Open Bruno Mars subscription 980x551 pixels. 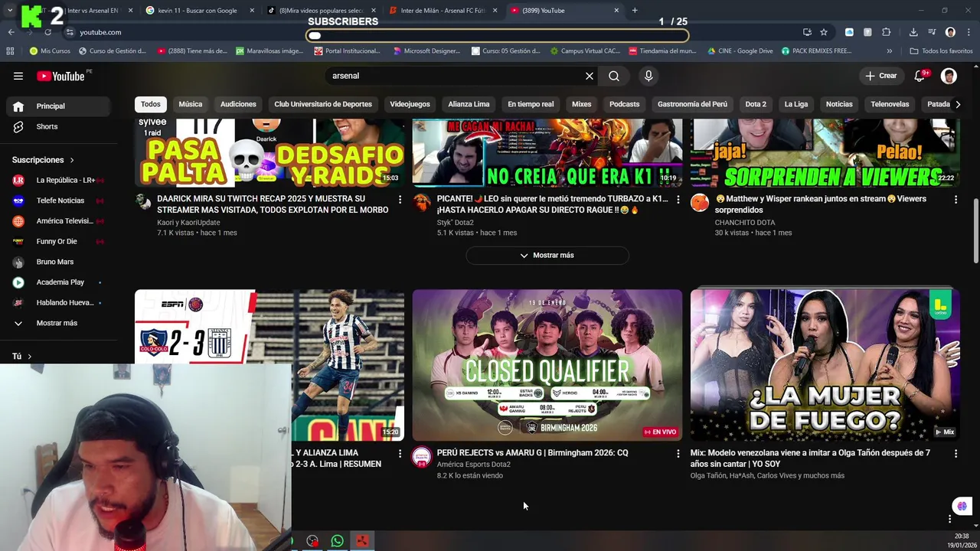coord(58,262)
